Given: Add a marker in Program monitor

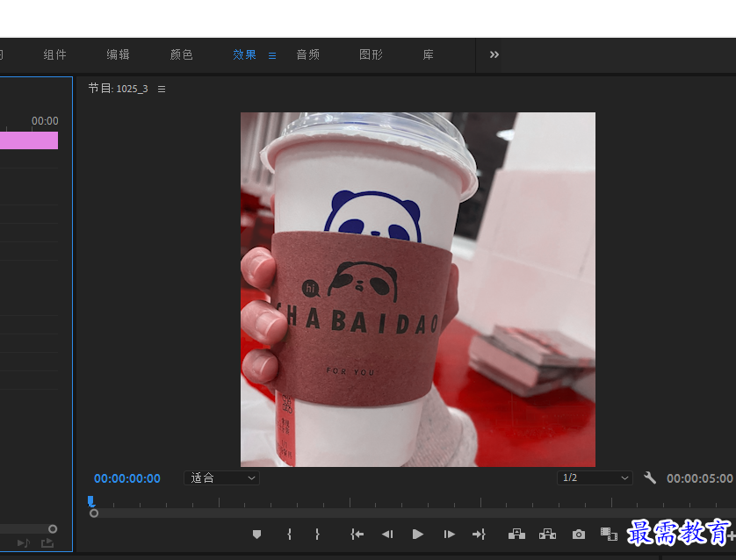Looking at the screenshot, I should (x=256, y=535).
